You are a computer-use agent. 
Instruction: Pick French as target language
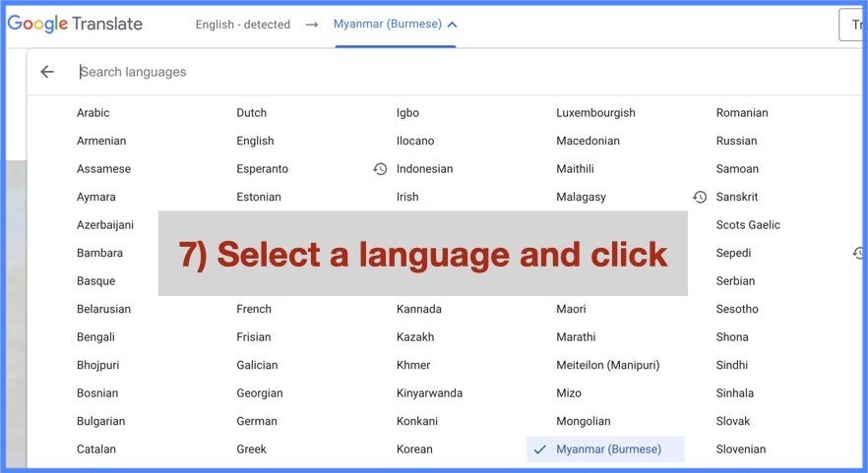[x=254, y=309]
